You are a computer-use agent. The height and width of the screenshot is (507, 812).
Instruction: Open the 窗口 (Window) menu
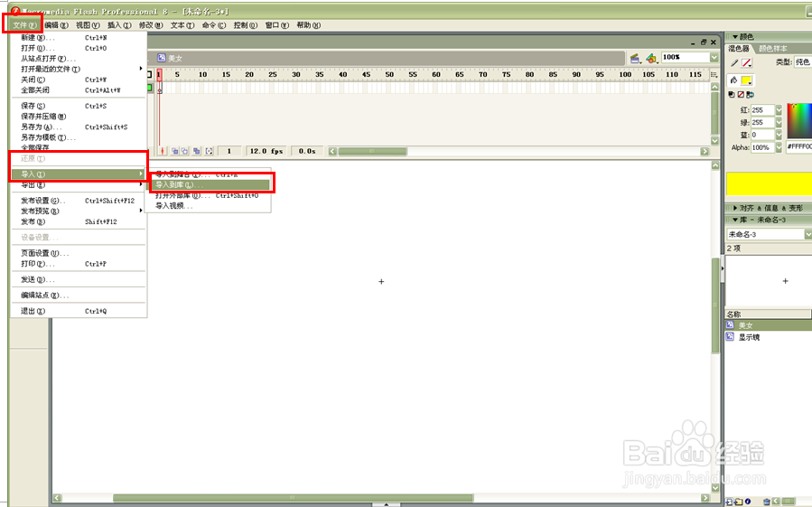pyautogui.click(x=277, y=25)
